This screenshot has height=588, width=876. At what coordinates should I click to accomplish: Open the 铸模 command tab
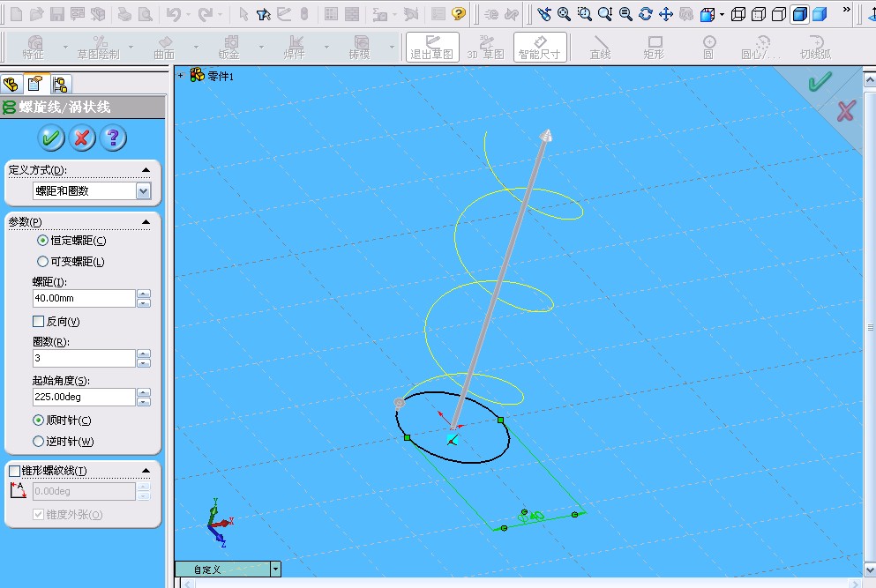pos(360,47)
